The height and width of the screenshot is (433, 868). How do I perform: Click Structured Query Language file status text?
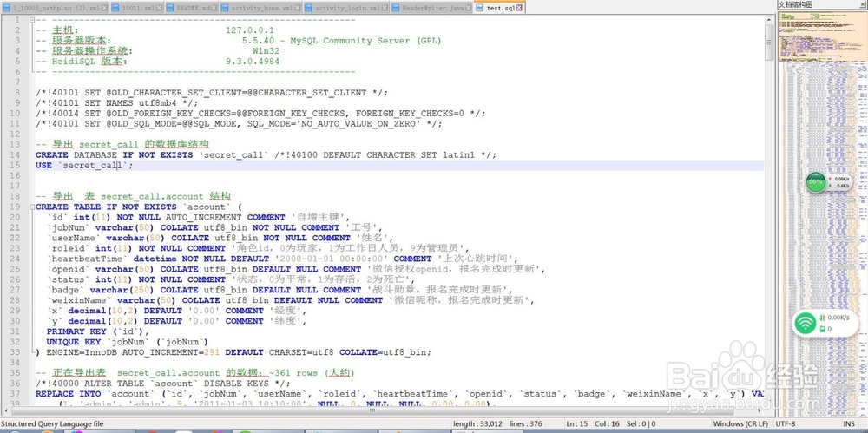(x=52, y=423)
